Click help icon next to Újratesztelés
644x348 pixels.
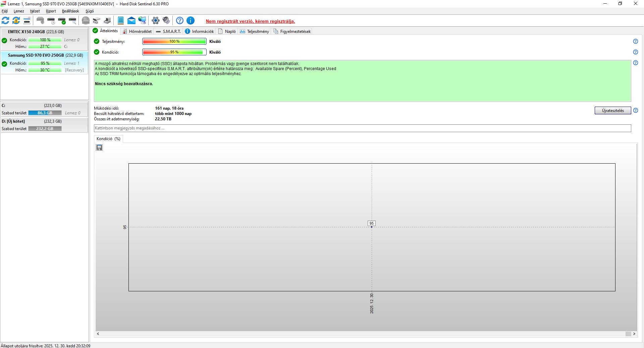pos(636,110)
